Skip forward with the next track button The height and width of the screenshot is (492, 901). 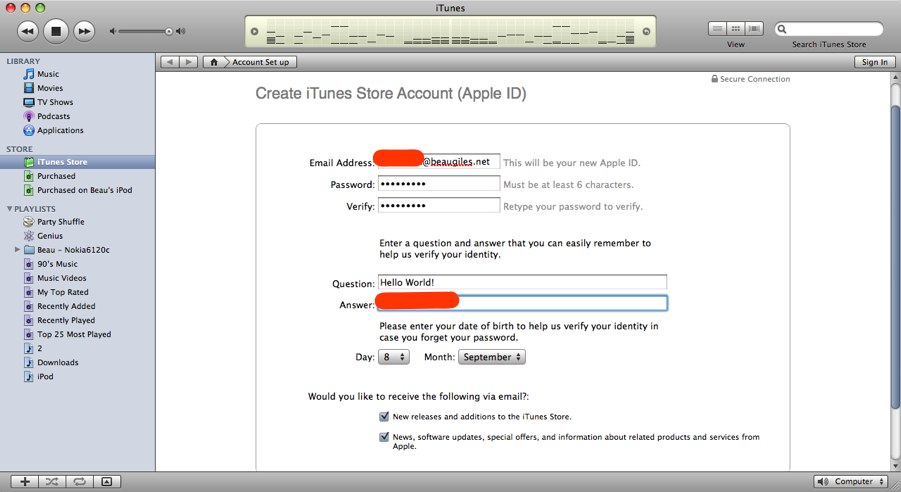84,31
